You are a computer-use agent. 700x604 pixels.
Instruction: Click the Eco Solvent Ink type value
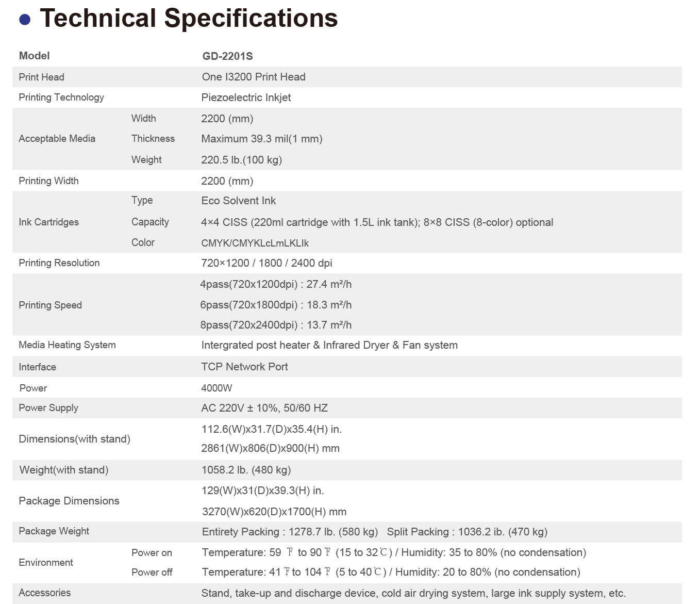238,201
